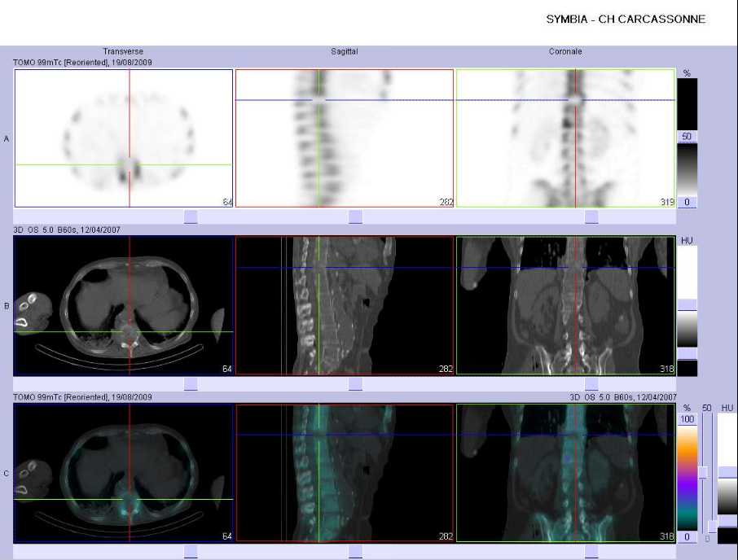Click slice slider handle under row A sagittal

(355, 217)
